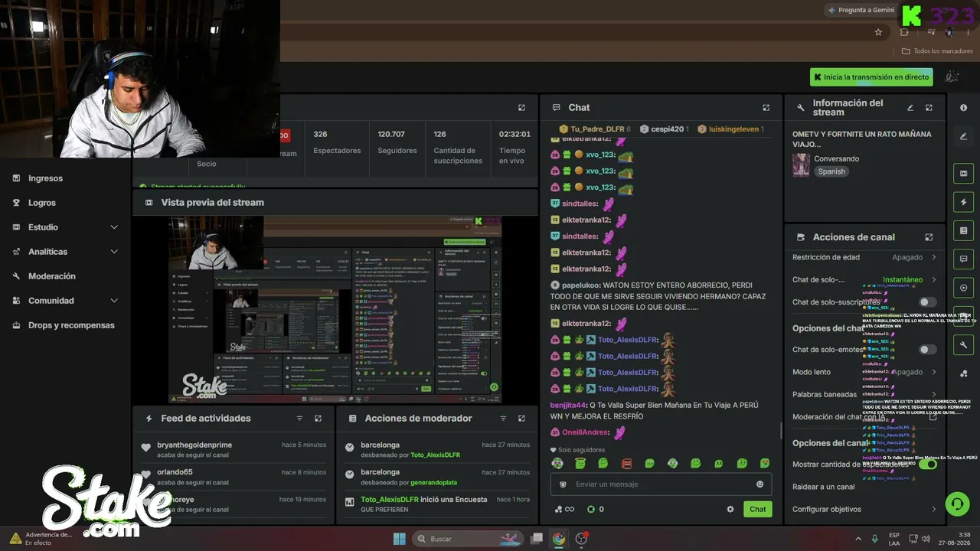Screen dimensions: 980x551
Task: Click the pencil icon in right toolbar
Action: tap(963, 136)
